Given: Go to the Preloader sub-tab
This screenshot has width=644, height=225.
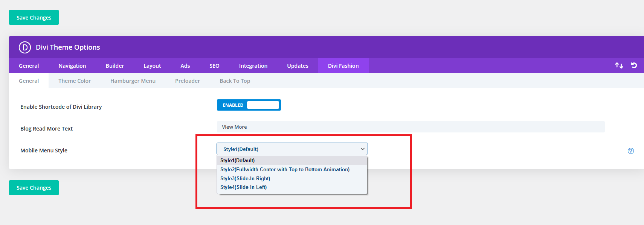Looking at the screenshot, I should click(188, 81).
